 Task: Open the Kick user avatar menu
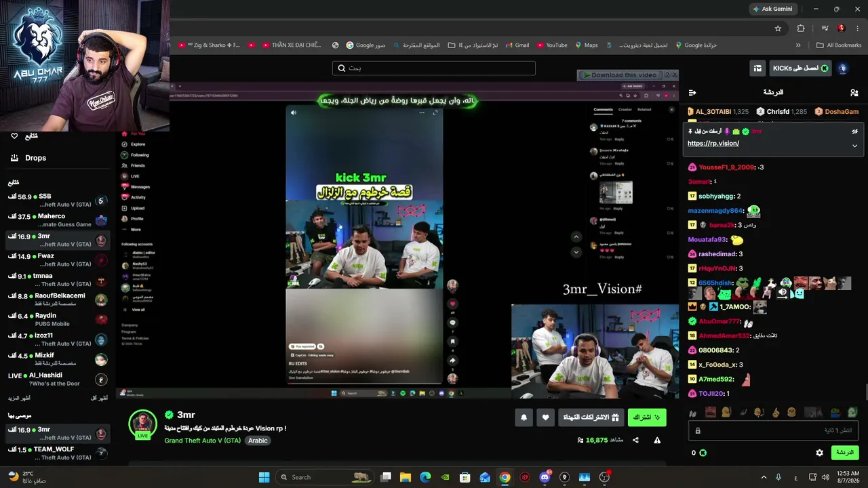tap(843, 68)
